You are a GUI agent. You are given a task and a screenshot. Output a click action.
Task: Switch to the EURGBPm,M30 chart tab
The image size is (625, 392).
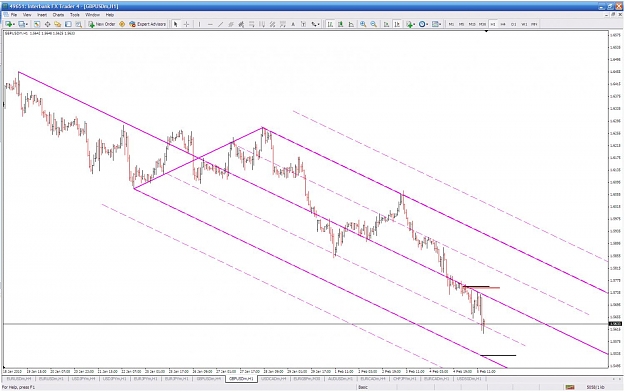(307, 378)
